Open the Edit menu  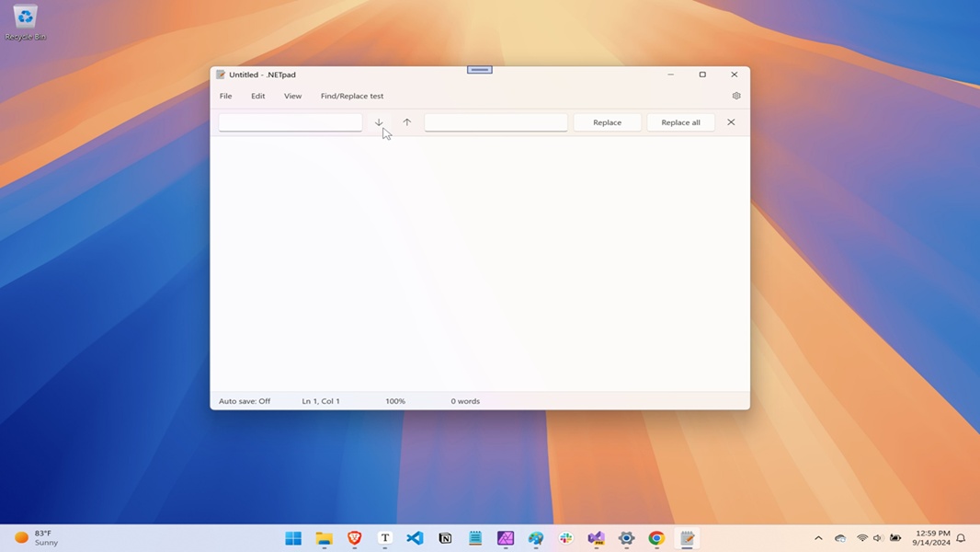pyautogui.click(x=257, y=96)
